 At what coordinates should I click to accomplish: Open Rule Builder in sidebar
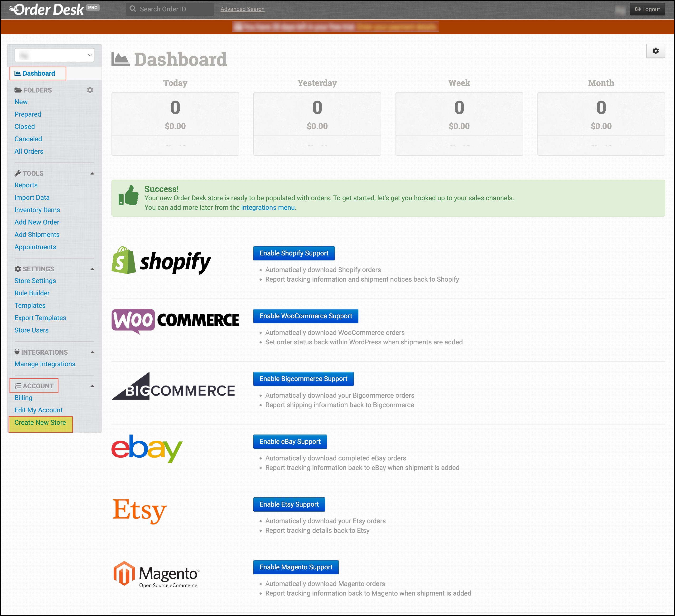click(x=32, y=293)
